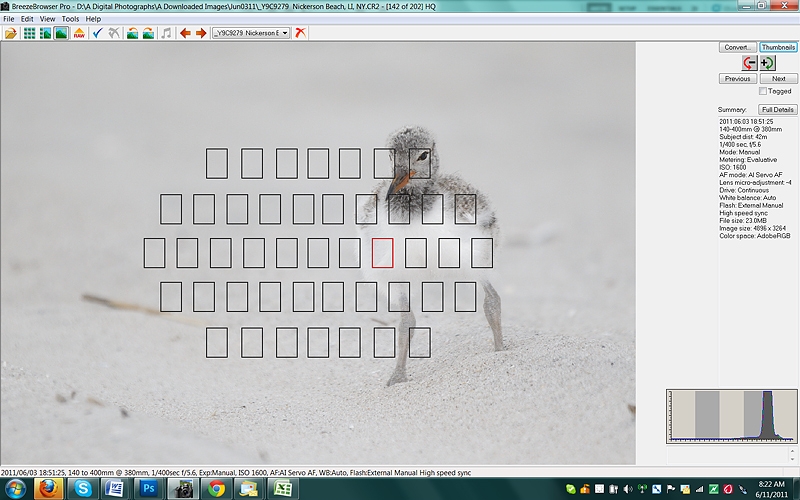Click 'Metering: Evaluative' summary line
The width and height of the screenshot is (800, 500).
coord(748,160)
